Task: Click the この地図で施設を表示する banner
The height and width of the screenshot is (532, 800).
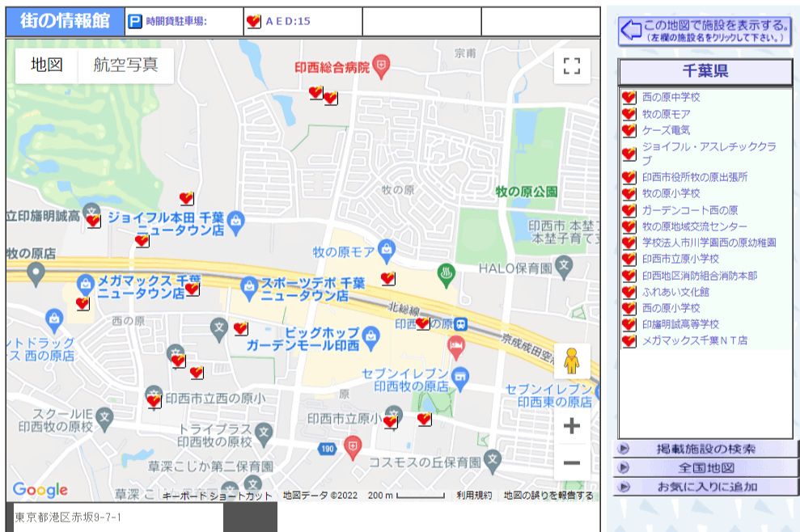Action: [x=704, y=31]
